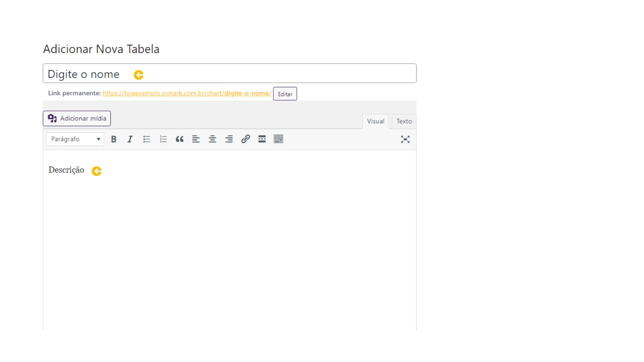Open the insert link tool

(246, 139)
